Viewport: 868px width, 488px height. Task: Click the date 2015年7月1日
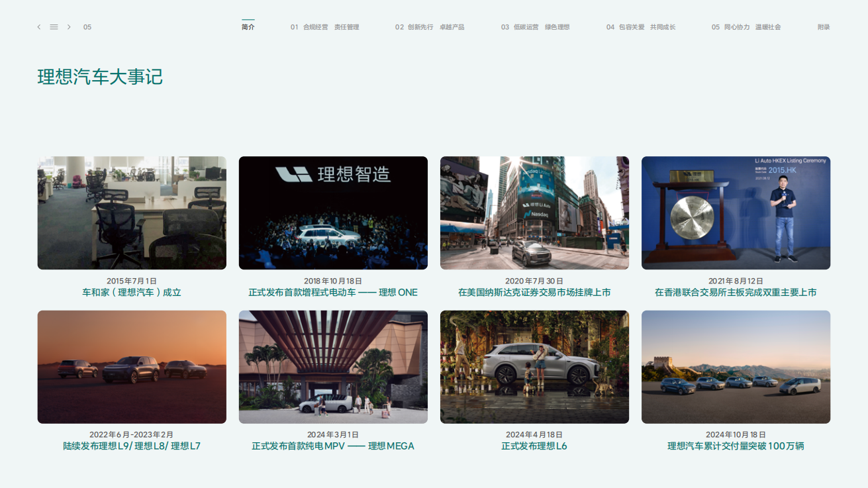coord(132,281)
